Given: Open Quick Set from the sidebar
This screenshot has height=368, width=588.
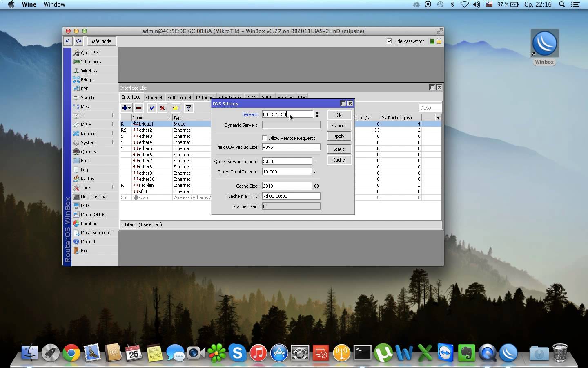Looking at the screenshot, I should pos(90,53).
